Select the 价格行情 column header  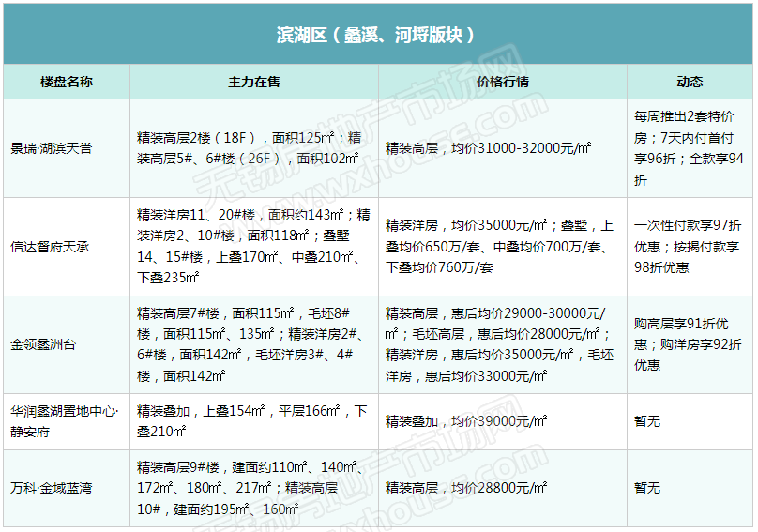point(503,82)
